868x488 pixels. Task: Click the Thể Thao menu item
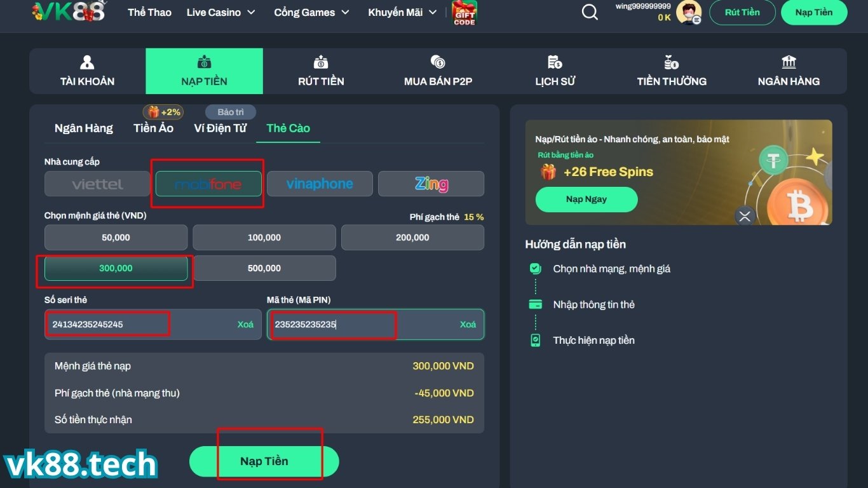pyautogui.click(x=149, y=13)
